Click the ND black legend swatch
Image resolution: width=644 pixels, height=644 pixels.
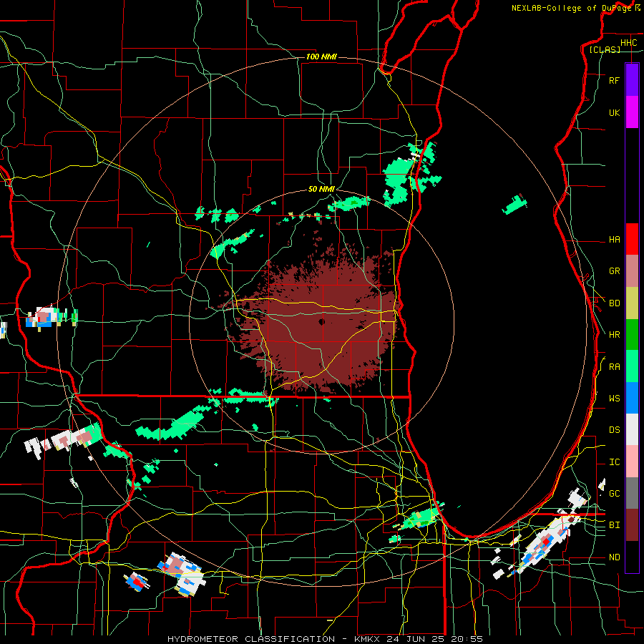point(632,557)
